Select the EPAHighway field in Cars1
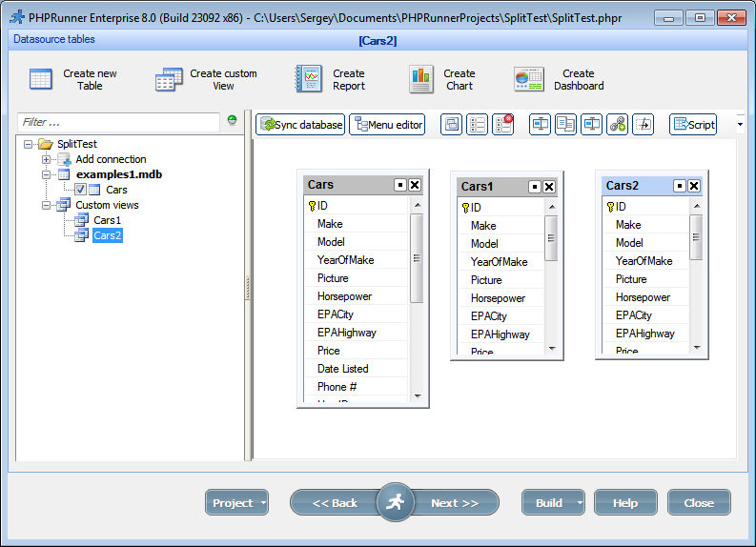 click(x=501, y=334)
